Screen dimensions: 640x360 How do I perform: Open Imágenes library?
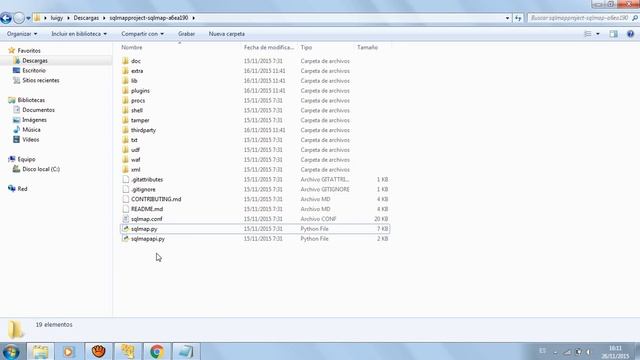click(x=34, y=120)
